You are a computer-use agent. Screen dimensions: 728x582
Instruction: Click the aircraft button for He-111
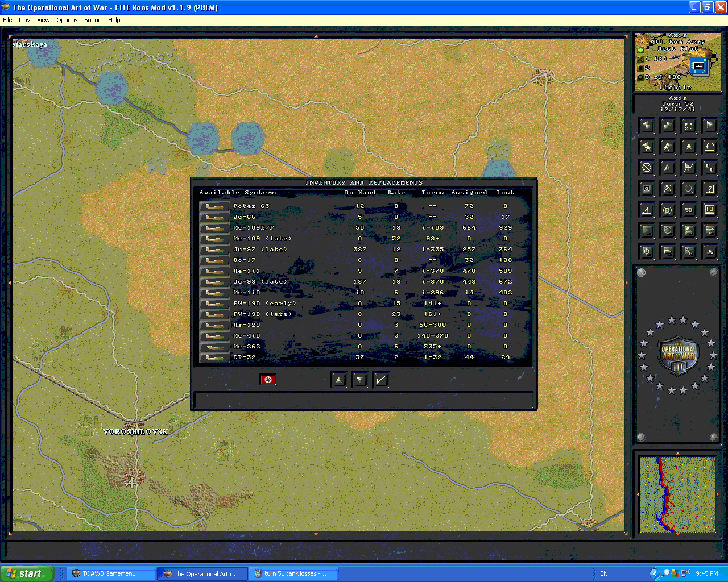(214, 271)
